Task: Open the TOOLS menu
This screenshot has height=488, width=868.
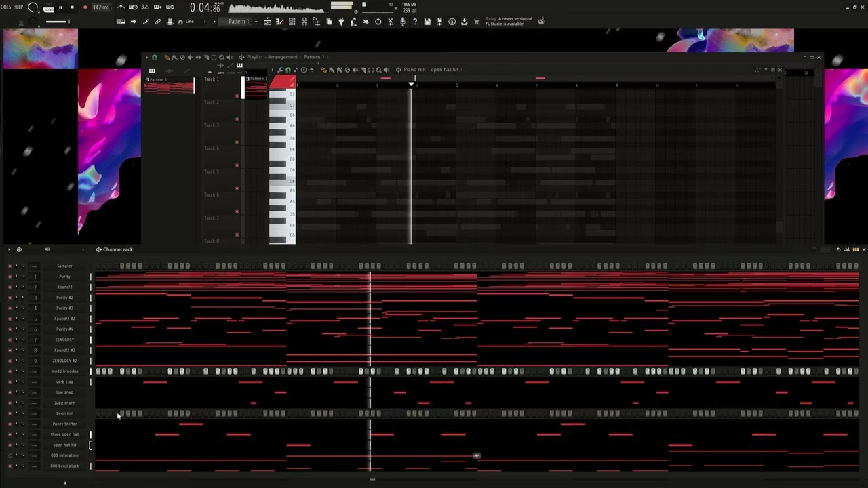Action: coord(5,7)
